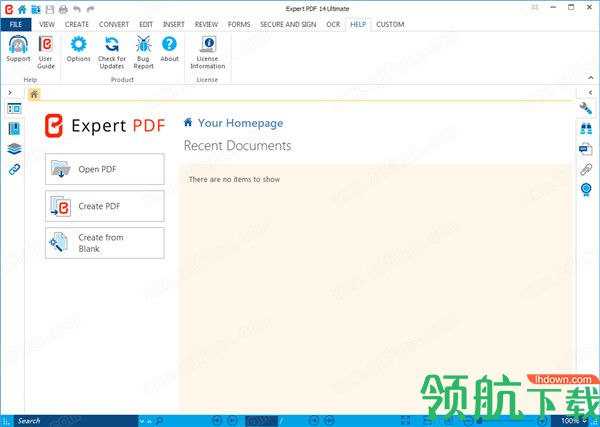Viewport: 600px width, 427px height.
Task: Click the search-next down arrow
Action: point(142,421)
